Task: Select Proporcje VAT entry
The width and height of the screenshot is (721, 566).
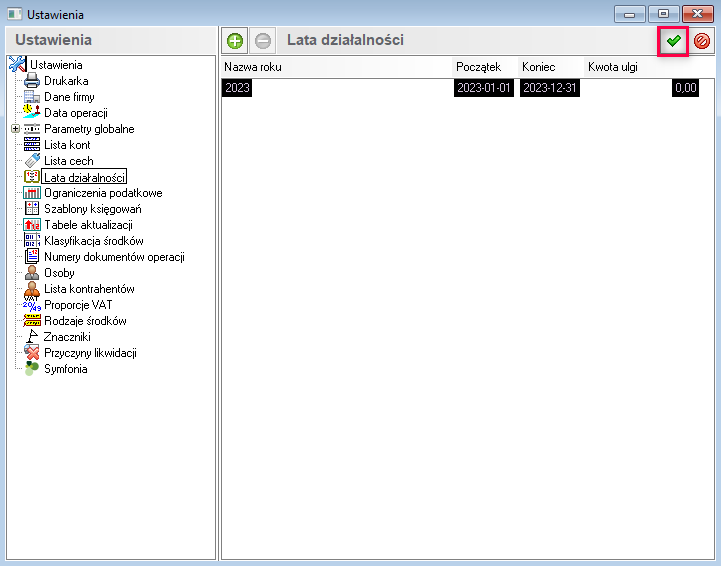Action: point(78,305)
